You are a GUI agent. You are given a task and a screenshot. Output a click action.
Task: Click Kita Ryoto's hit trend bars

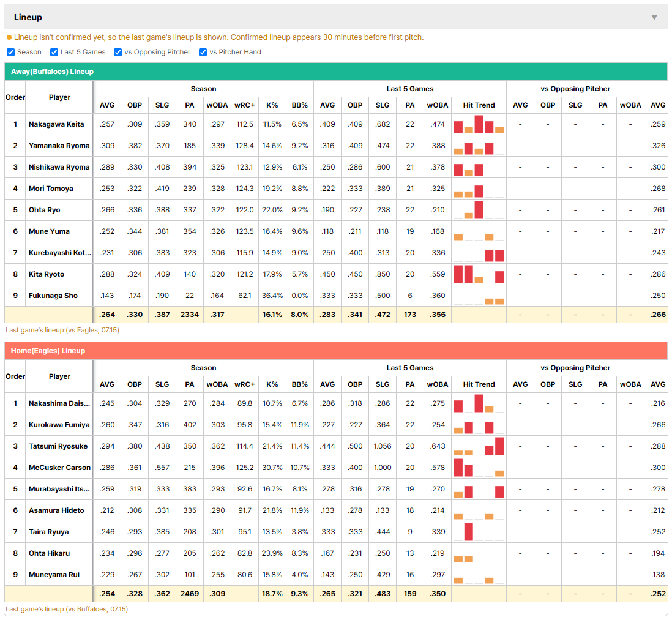tap(479, 274)
